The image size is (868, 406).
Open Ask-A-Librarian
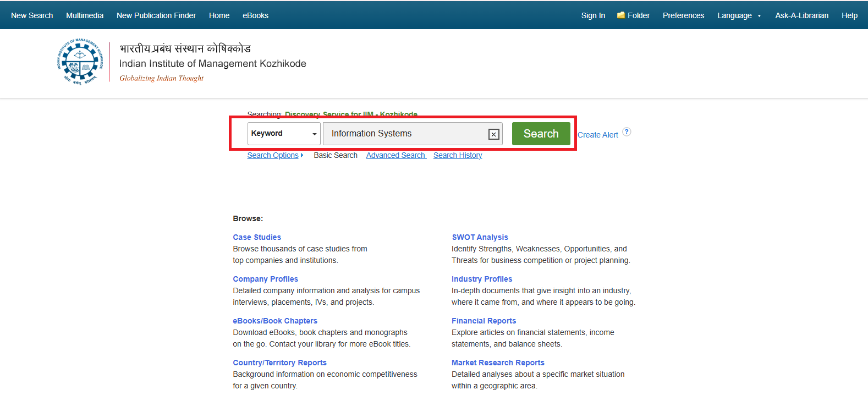click(801, 15)
